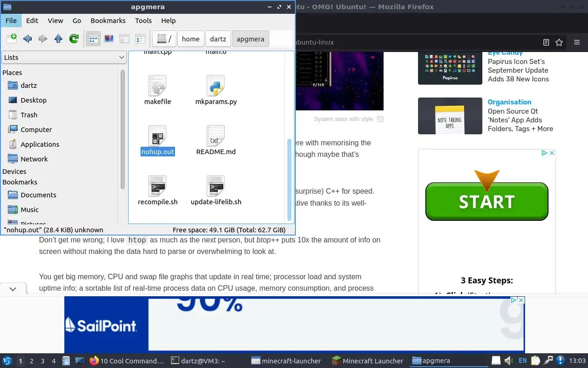Bookmark this page with the star icon
The image size is (588, 368).
(x=559, y=42)
